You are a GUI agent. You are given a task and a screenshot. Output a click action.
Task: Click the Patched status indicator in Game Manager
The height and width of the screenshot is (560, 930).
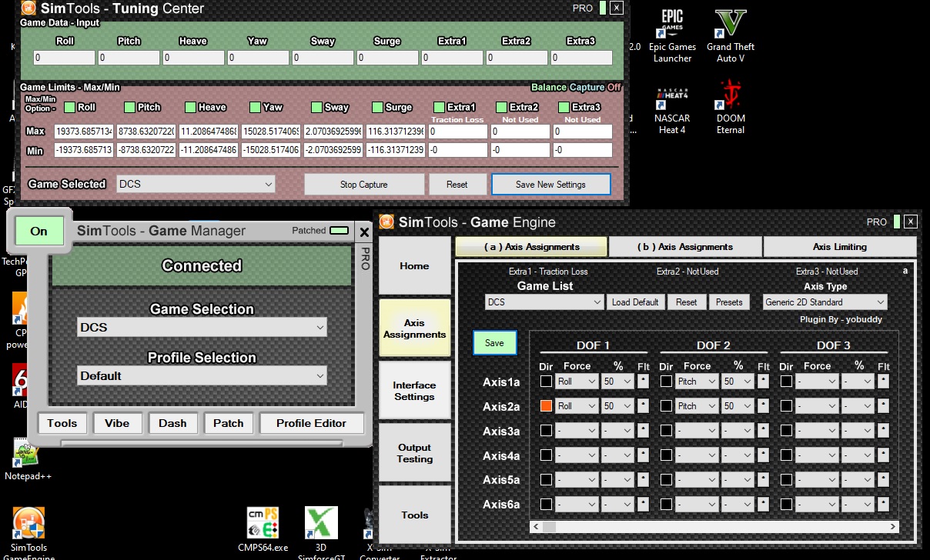pyautogui.click(x=339, y=230)
